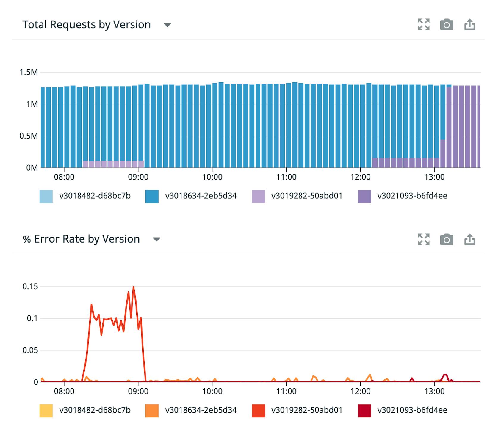
Task: Expand % Error Rate chart to fullscreen
Action: [x=424, y=239]
